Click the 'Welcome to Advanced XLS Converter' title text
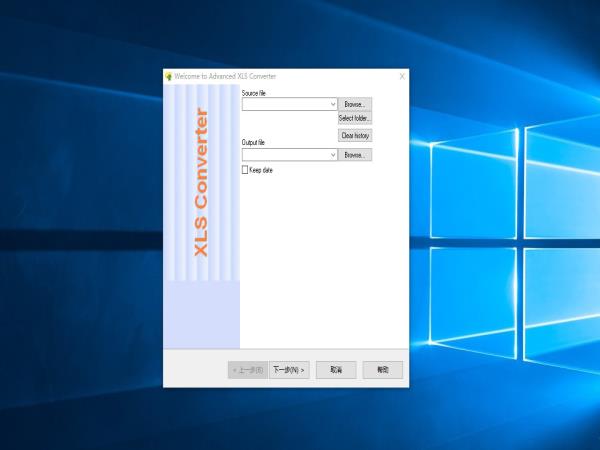The height and width of the screenshot is (450, 600). [225, 76]
